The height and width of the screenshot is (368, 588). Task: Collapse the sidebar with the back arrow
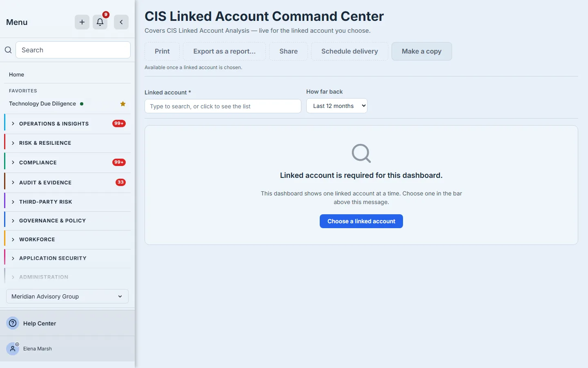[121, 22]
